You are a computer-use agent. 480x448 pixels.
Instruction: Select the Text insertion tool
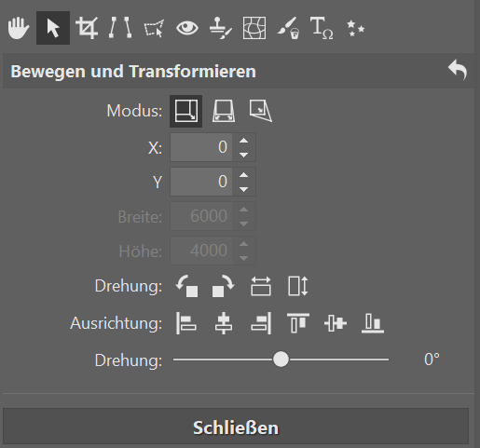point(322,28)
